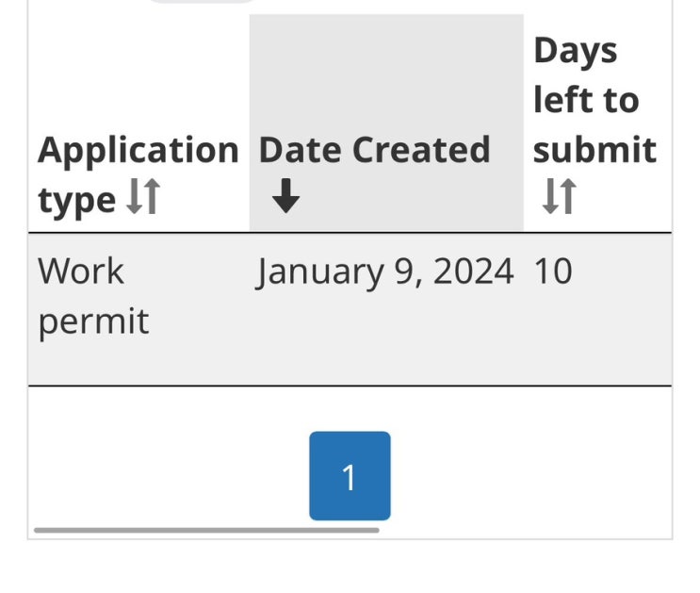Click the words "left to" in the header
The image size is (700, 593).
(x=585, y=100)
